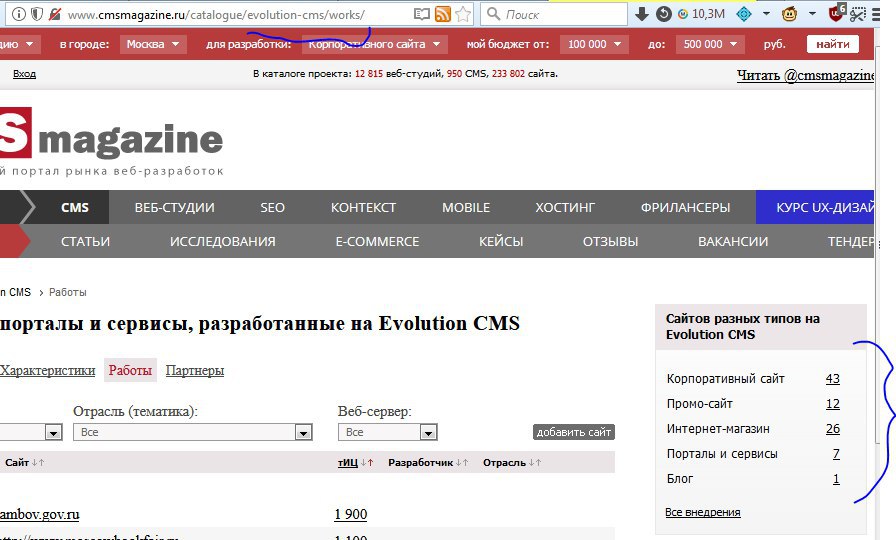
Task: Go to КЕЙСЫ submenu item
Action: click(501, 241)
